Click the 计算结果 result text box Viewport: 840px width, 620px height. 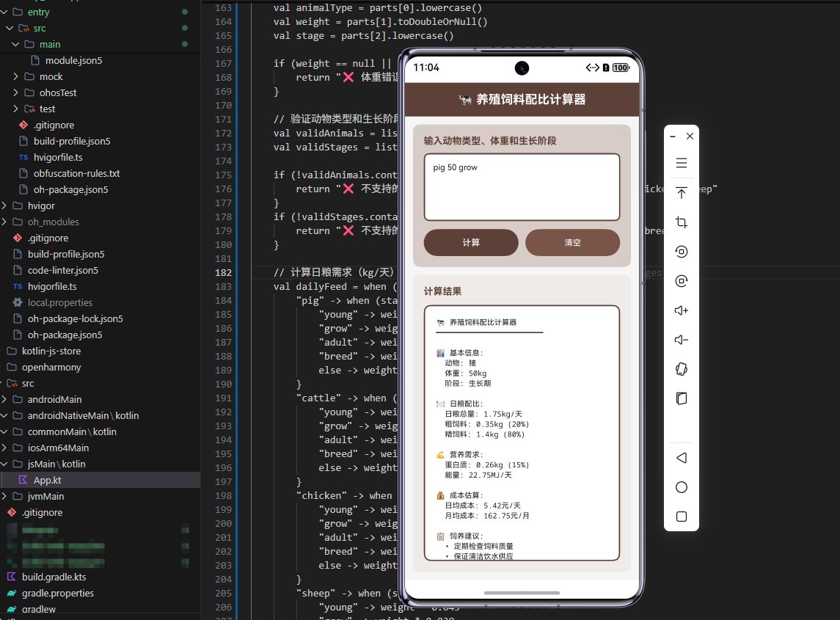[522, 433]
